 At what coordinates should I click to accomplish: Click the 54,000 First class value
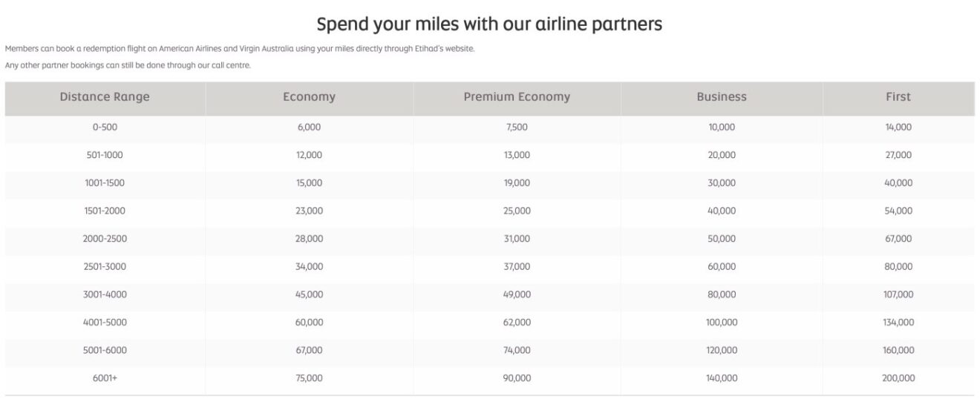point(898,211)
